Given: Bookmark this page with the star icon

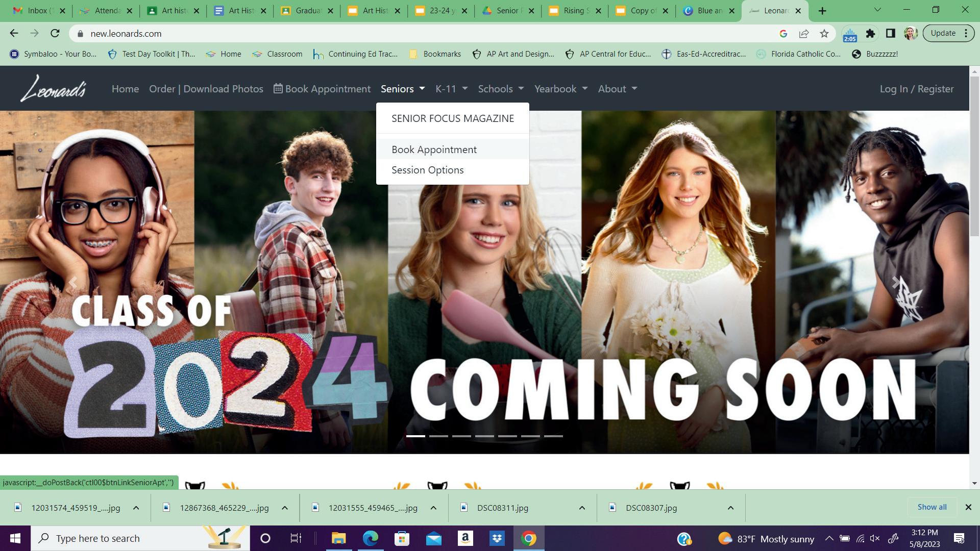Looking at the screenshot, I should [824, 34].
